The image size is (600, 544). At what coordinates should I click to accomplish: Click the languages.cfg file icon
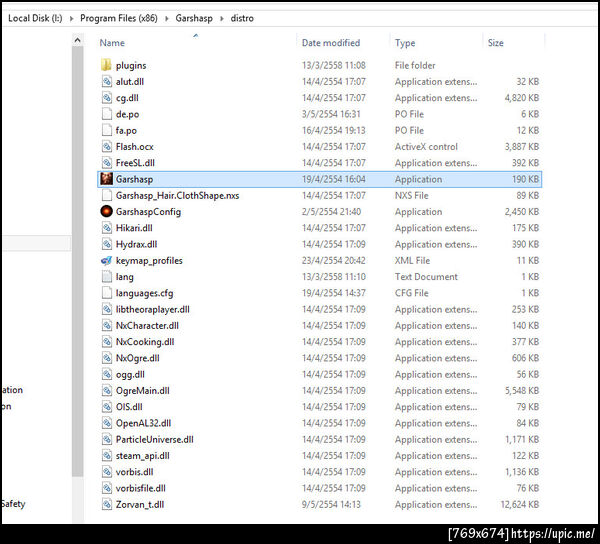[106, 293]
